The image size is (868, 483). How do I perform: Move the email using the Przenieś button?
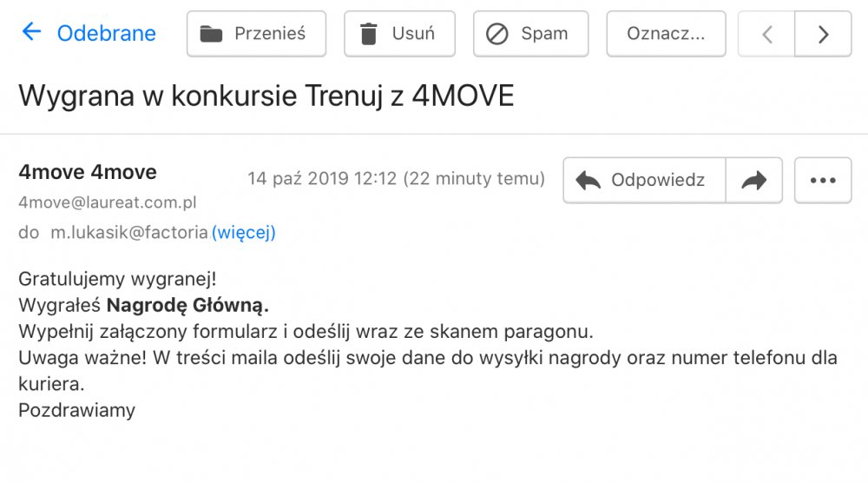pyautogui.click(x=256, y=34)
